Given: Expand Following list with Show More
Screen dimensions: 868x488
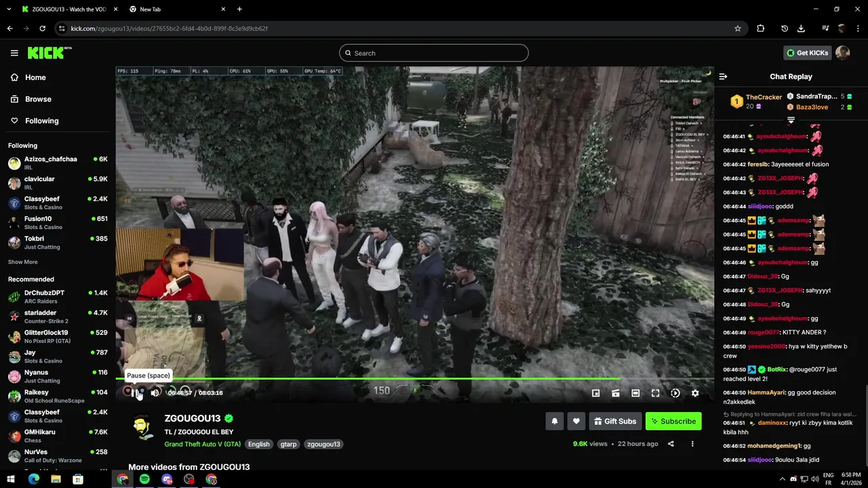Looking at the screenshot, I should click(23, 262).
